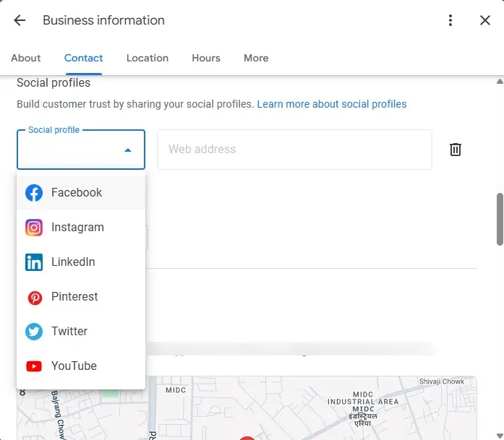This screenshot has width=504, height=440.
Task: Open the three-dot more options menu
Action: [x=450, y=20]
